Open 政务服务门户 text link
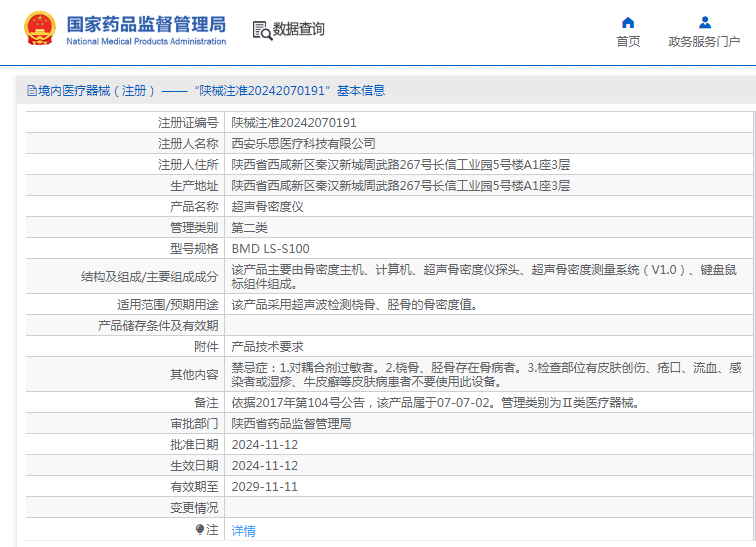Viewport: 756px width, 547px height. (704, 42)
